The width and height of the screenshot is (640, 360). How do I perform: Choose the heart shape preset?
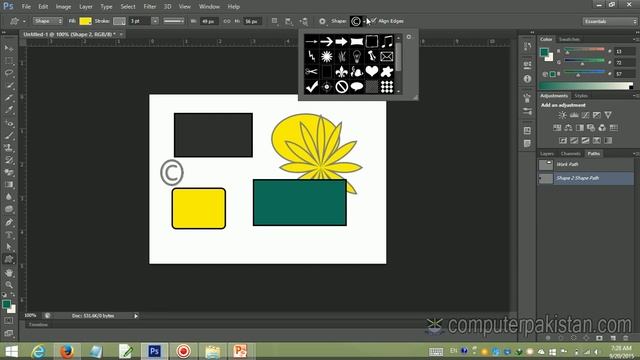click(x=371, y=71)
